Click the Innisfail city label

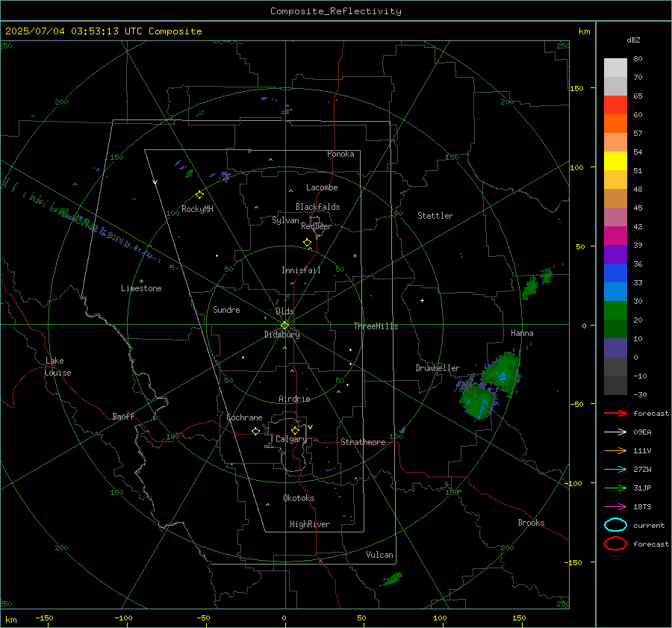[301, 270]
